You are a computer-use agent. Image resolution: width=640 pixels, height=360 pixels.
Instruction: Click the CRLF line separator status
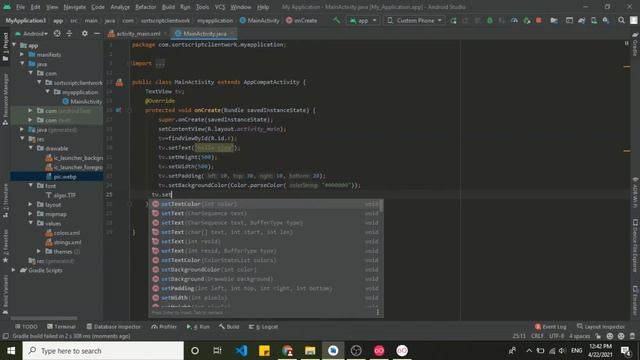(537, 336)
